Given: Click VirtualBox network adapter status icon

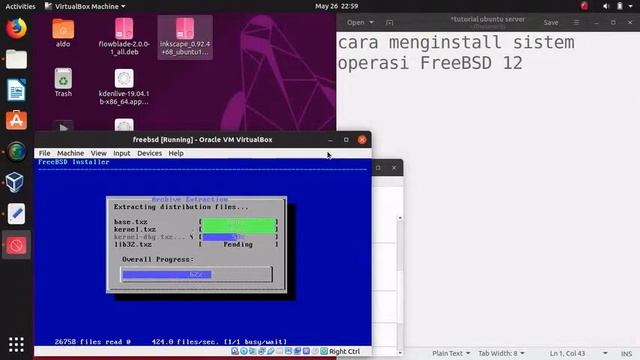Looking at the screenshot, I should click(x=262, y=351).
